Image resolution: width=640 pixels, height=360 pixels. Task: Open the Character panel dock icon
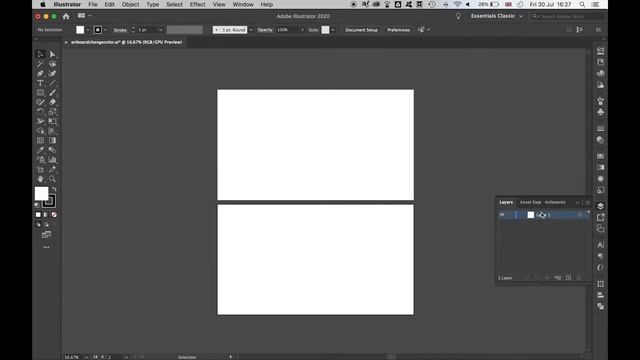click(600, 245)
